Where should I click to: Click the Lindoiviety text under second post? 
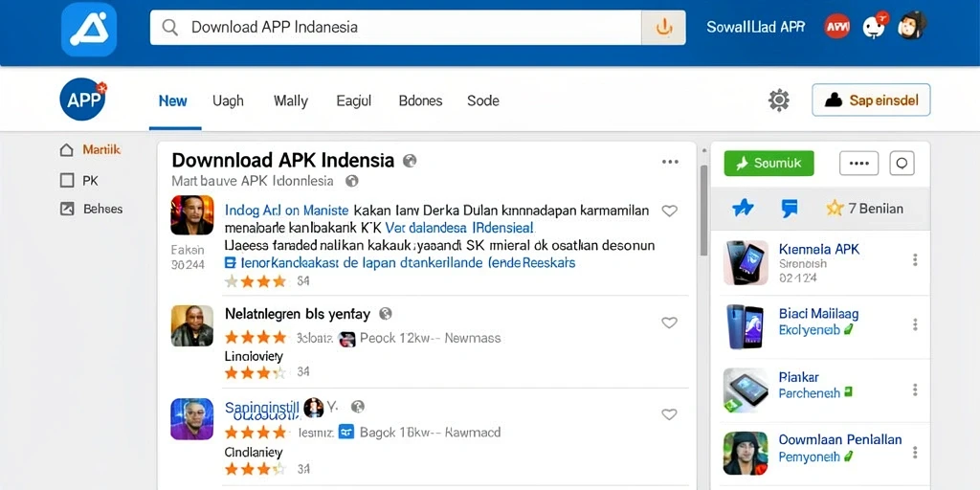[253, 357]
